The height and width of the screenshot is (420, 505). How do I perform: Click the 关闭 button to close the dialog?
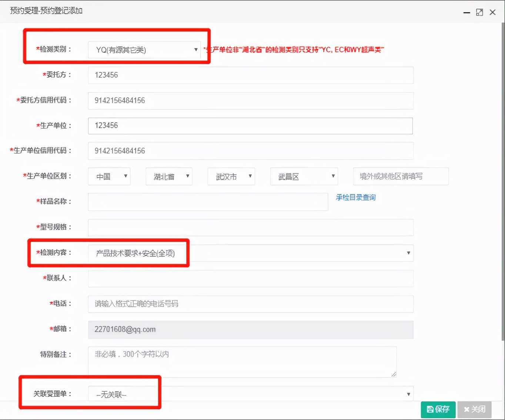point(474,409)
